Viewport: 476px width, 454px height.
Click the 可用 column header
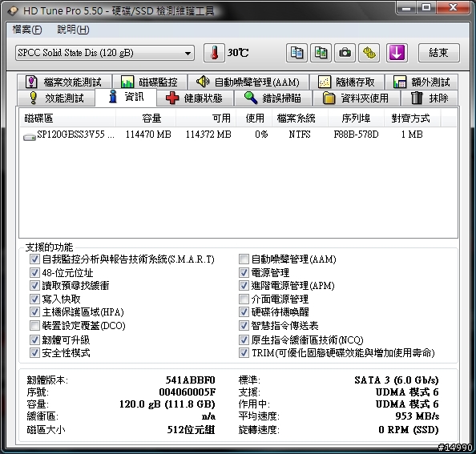206,118
